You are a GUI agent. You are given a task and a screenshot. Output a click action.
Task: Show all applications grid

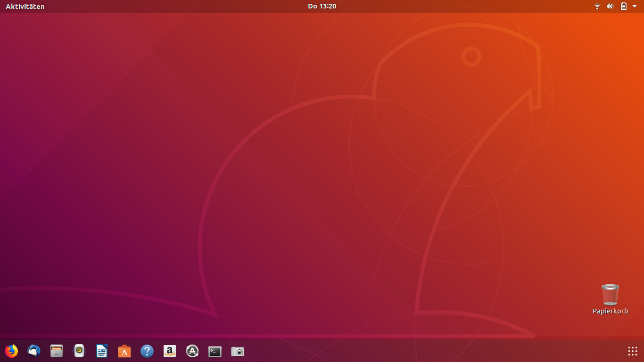pyautogui.click(x=633, y=351)
